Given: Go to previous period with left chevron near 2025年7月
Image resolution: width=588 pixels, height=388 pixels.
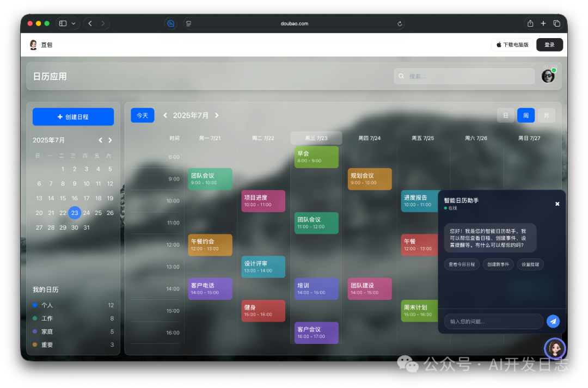Looking at the screenshot, I should (x=165, y=115).
